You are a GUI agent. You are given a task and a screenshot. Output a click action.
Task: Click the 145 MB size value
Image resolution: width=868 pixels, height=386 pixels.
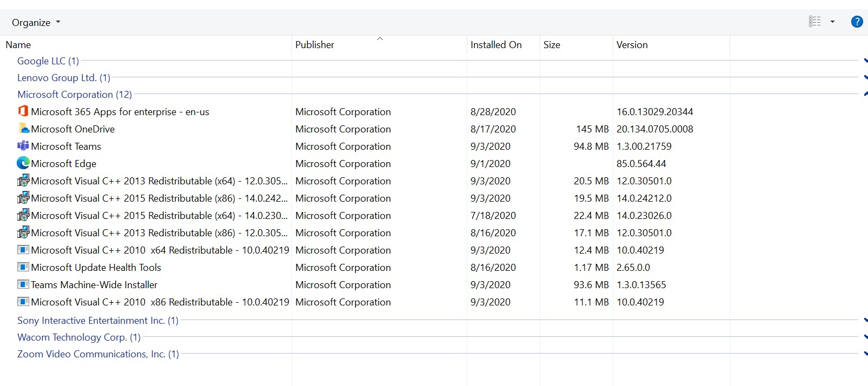[x=592, y=129]
